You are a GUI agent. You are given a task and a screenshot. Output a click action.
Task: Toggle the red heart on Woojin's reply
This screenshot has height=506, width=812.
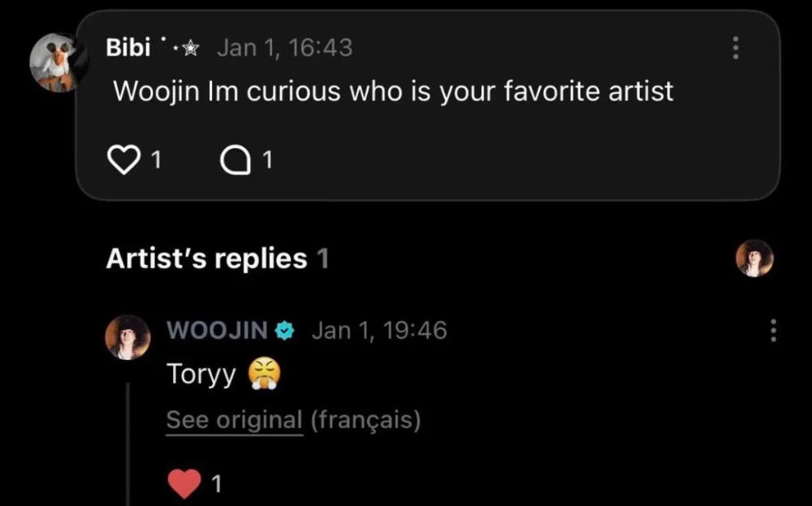185,484
